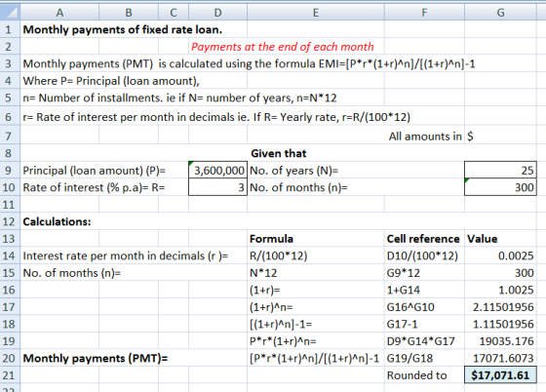Click 'Interest rate per month in decimals (r )=' label

[126, 255]
